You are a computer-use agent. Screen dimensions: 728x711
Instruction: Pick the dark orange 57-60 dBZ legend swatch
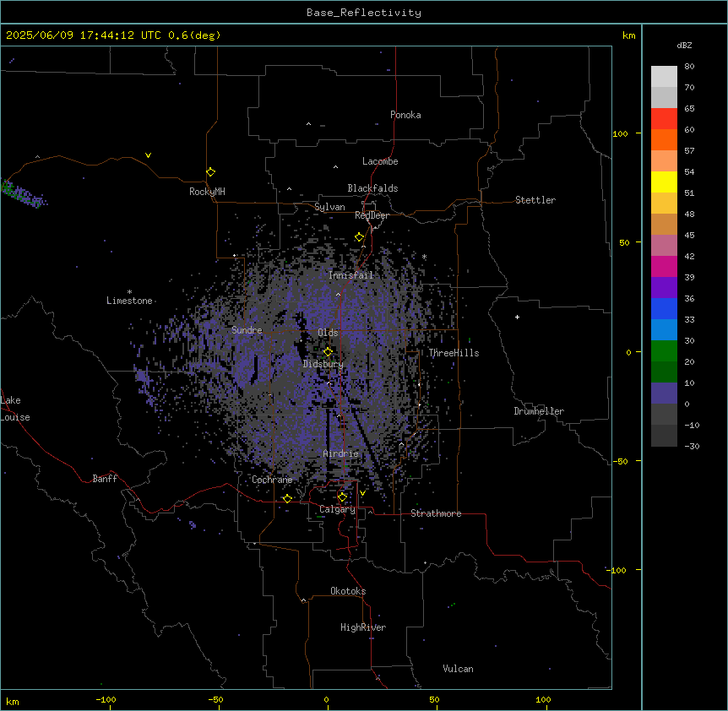(664, 139)
